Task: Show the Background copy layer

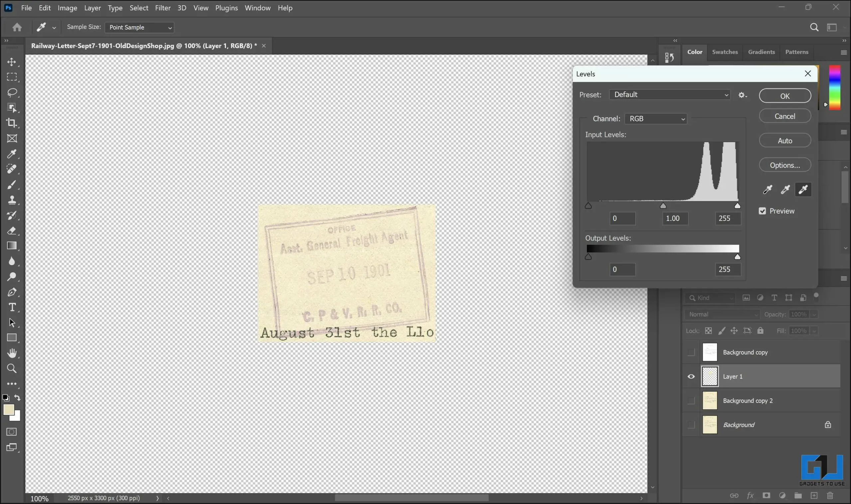Action: [x=691, y=353]
